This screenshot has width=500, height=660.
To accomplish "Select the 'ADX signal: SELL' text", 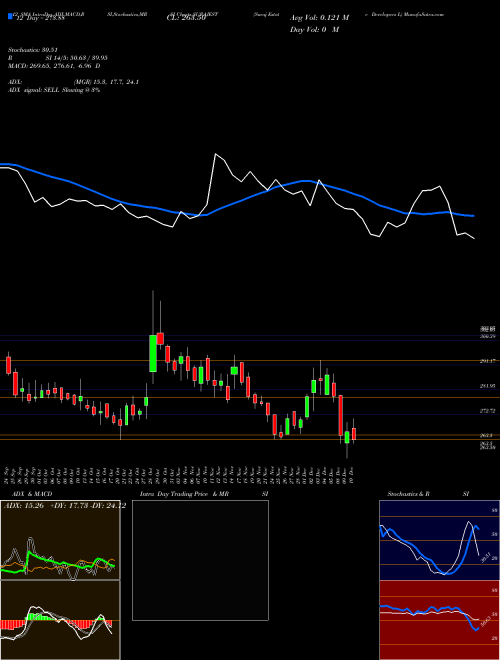I will (x=34, y=90).
